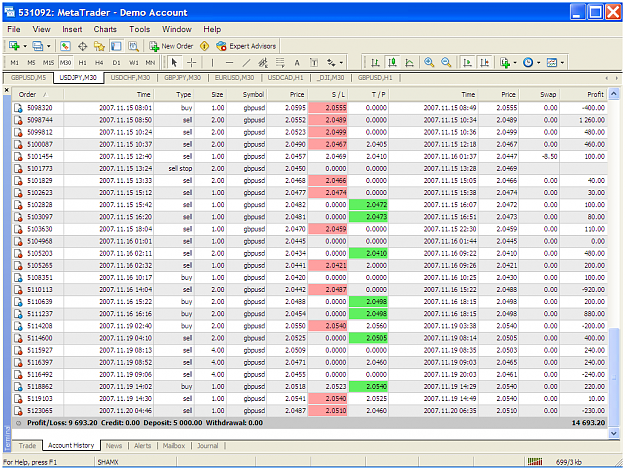Screen dimensions: 625x470
Task: Click the Indicators list icon
Action: [505, 63]
